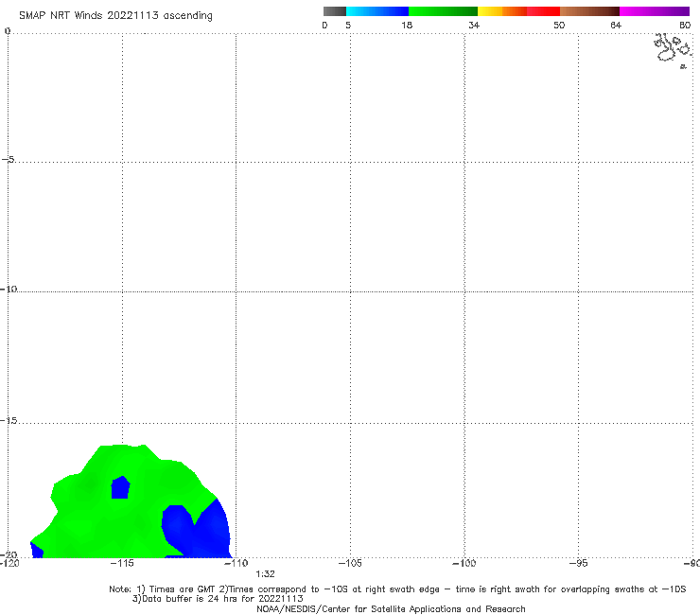Click the color scale label '64'
Screen dimensions: 700x615
click(616, 25)
